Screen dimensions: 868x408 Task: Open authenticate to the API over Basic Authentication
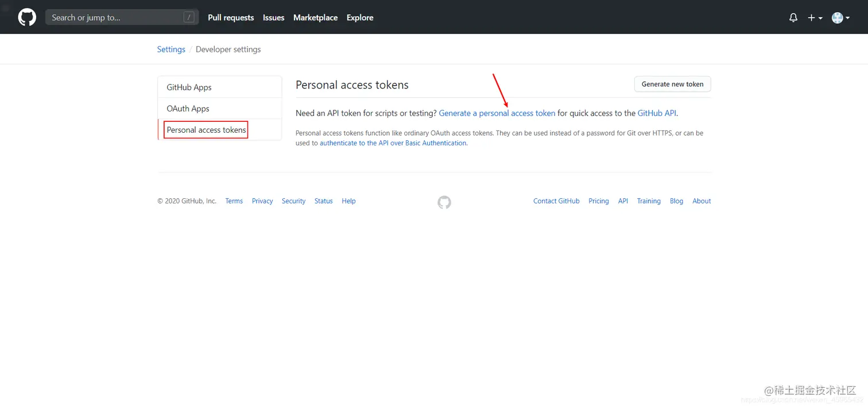pyautogui.click(x=393, y=143)
